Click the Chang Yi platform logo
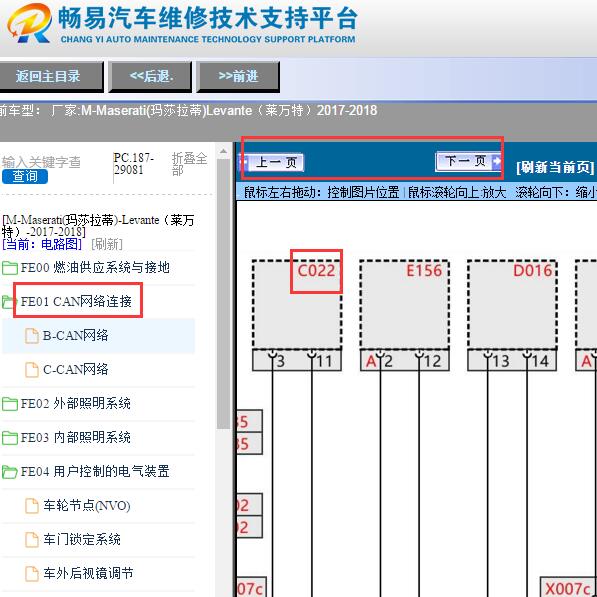The width and height of the screenshot is (597, 597). coord(29,23)
